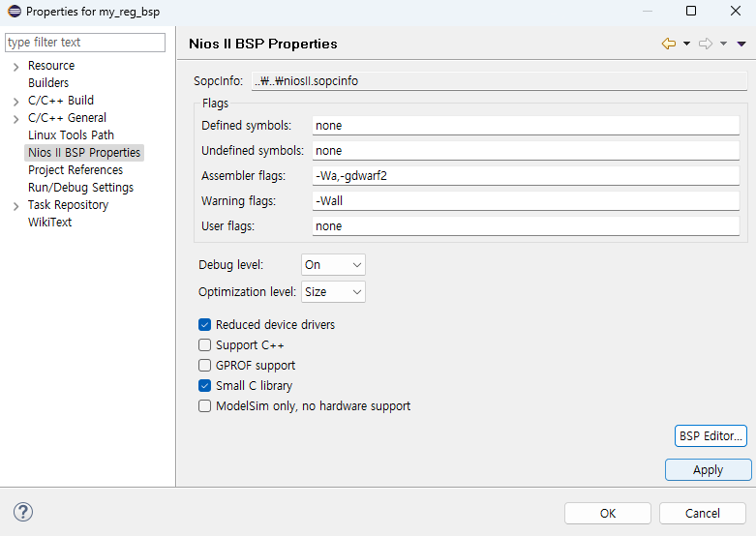Select C/C++ General page
Screen dimensions: 756x536
pyautogui.click(x=67, y=118)
